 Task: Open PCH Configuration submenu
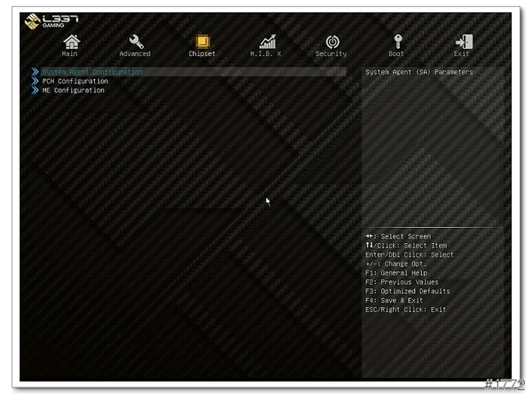75,81
